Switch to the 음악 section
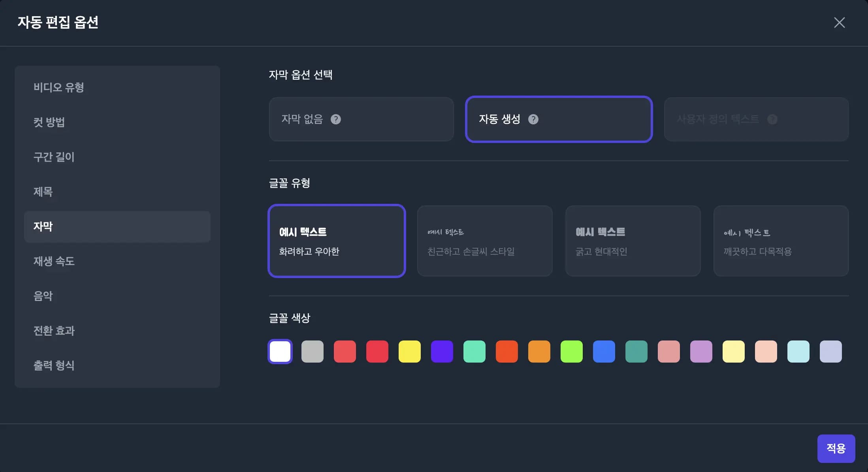Viewport: 868px width, 472px height. (x=43, y=296)
